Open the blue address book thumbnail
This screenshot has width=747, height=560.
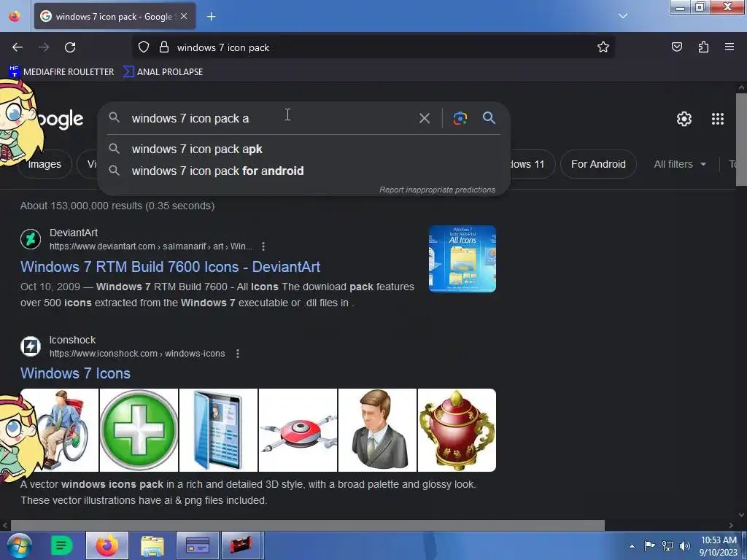coord(218,430)
